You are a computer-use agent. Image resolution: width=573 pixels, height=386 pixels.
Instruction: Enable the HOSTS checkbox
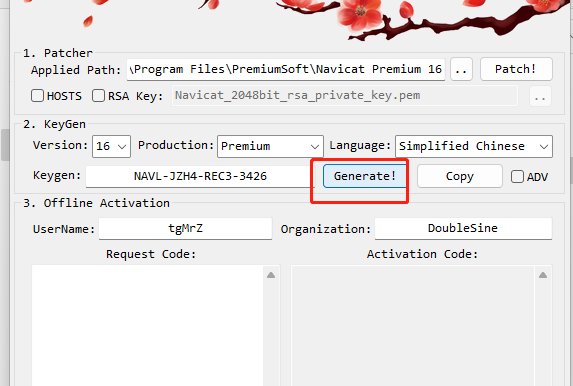click(38, 96)
